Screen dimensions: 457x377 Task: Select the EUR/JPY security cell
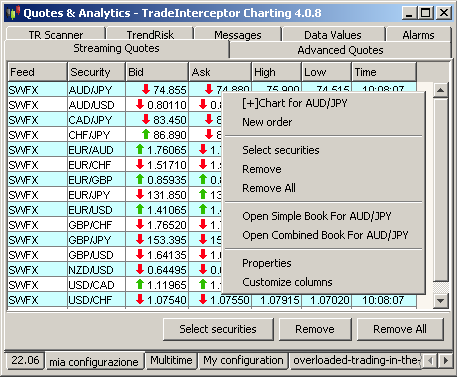click(96, 195)
